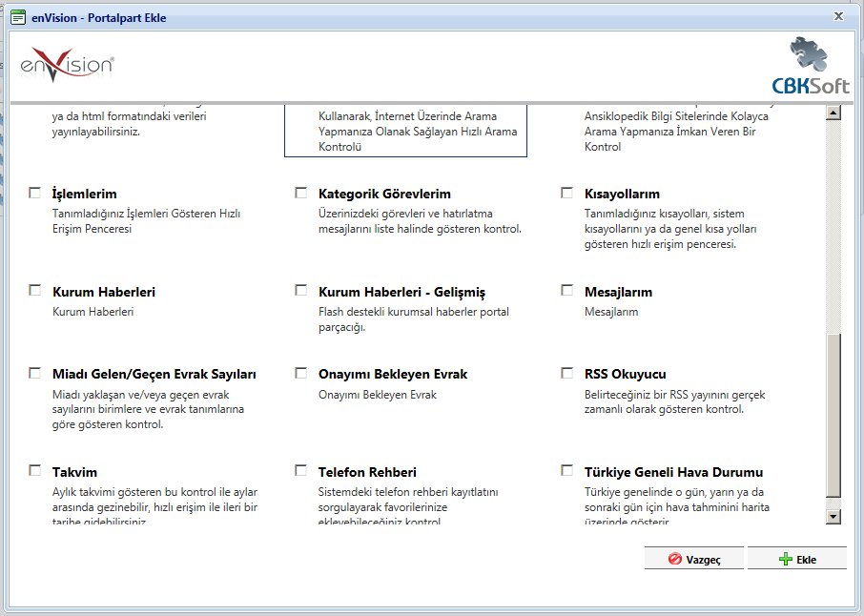The width and height of the screenshot is (864, 616).
Task: Click Türkiye Geneli Hava Durumu title
Action: pyautogui.click(x=674, y=472)
